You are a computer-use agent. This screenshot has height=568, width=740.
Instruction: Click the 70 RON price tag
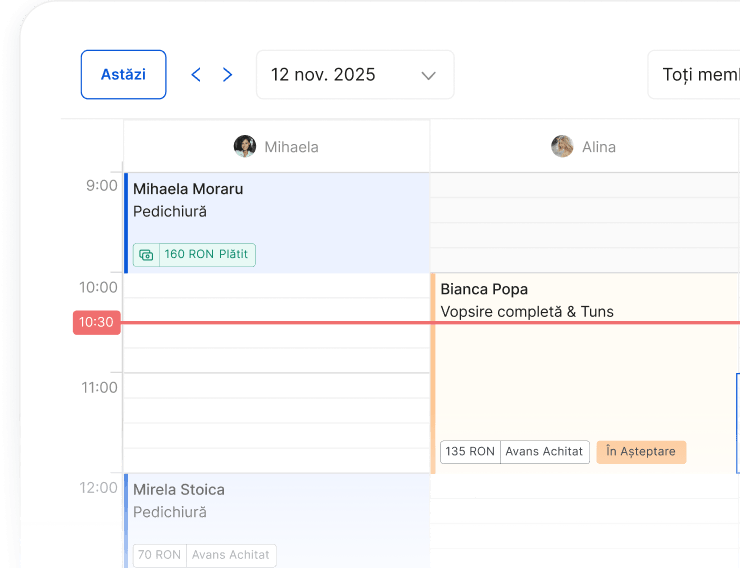pyautogui.click(x=160, y=555)
